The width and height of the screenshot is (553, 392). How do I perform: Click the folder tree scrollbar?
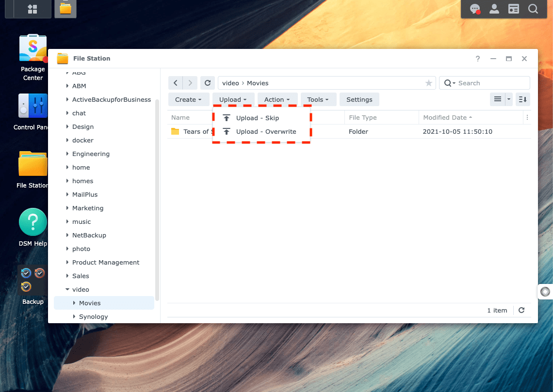tap(157, 200)
